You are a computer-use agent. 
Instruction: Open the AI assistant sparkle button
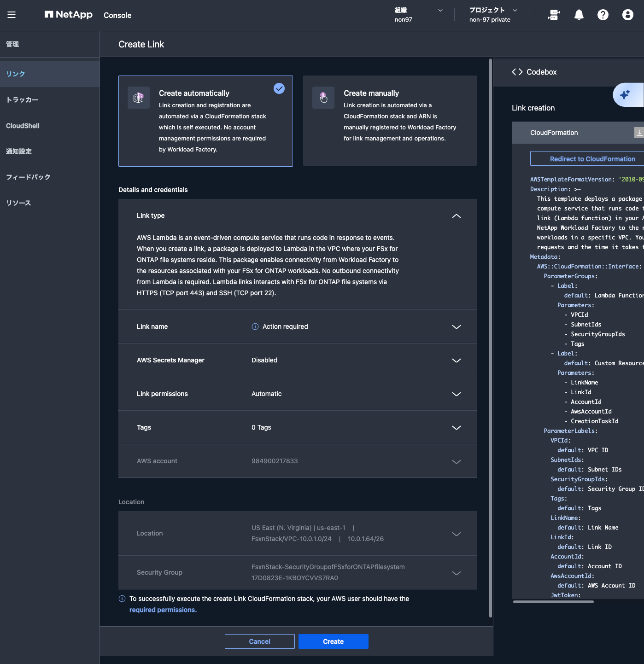point(628,95)
